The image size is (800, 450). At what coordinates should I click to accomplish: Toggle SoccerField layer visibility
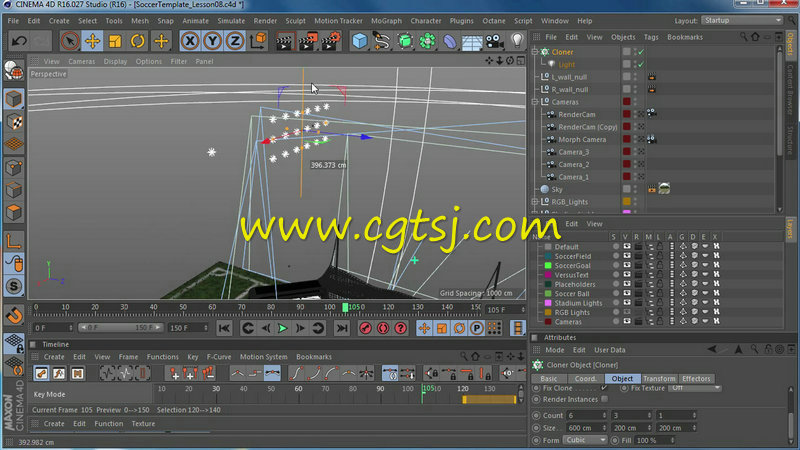tap(627, 256)
